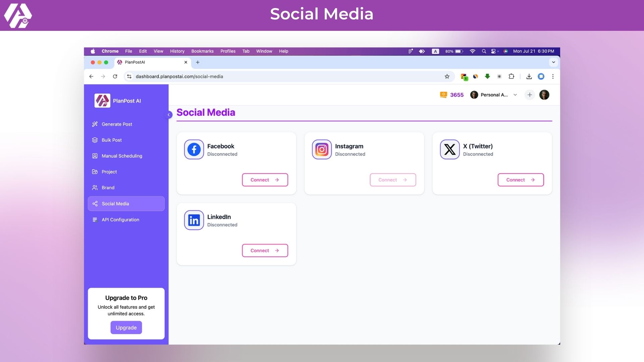644x362 pixels.
Task: Collapse the sidebar with the chevron toggle
Action: click(x=169, y=115)
